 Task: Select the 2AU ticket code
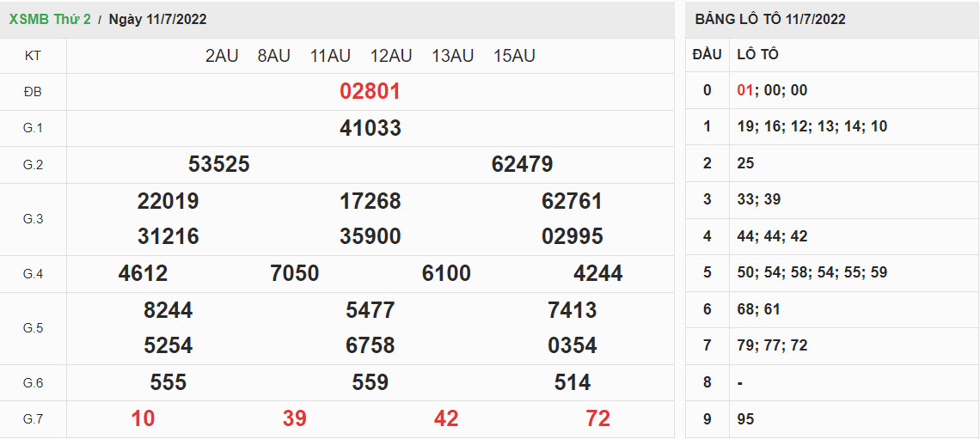[222, 56]
